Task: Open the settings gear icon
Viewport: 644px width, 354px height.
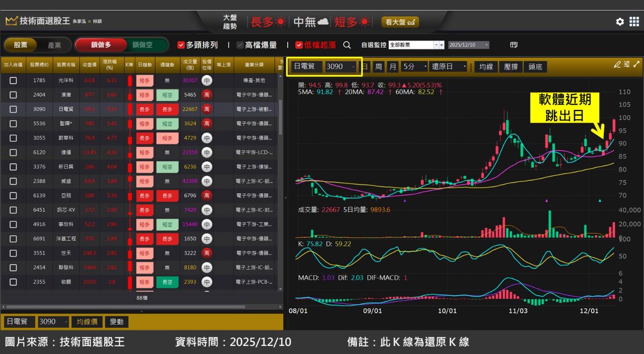Action: 620,22
